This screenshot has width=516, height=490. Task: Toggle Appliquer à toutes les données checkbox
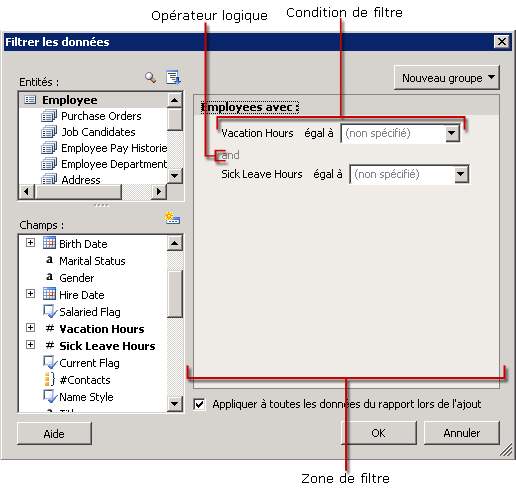click(199, 404)
